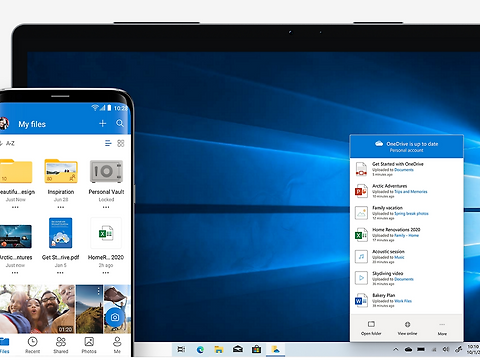Switch to grid tiles view icon
The width and height of the screenshot is (480, 360).
(121, 143)
